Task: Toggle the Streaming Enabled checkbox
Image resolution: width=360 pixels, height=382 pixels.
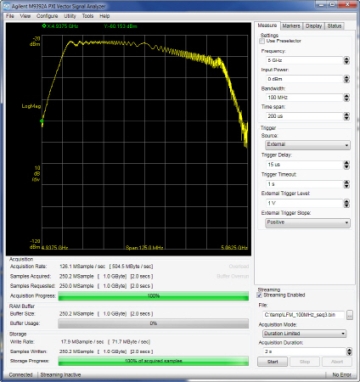Action: [x=260, y=295]
